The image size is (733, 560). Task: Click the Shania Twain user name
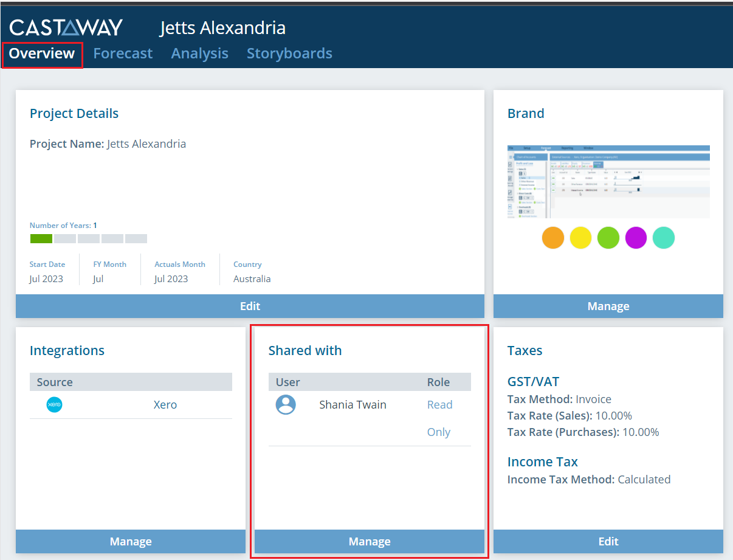coord(353,405)
